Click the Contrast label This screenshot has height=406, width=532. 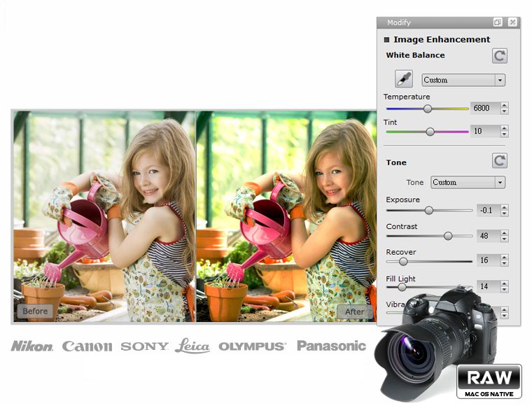402,227
